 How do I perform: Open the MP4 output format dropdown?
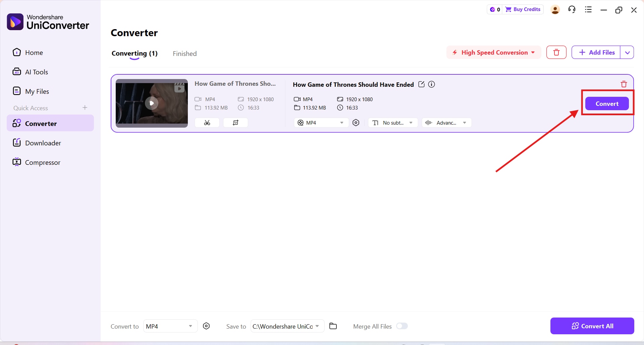320,123
